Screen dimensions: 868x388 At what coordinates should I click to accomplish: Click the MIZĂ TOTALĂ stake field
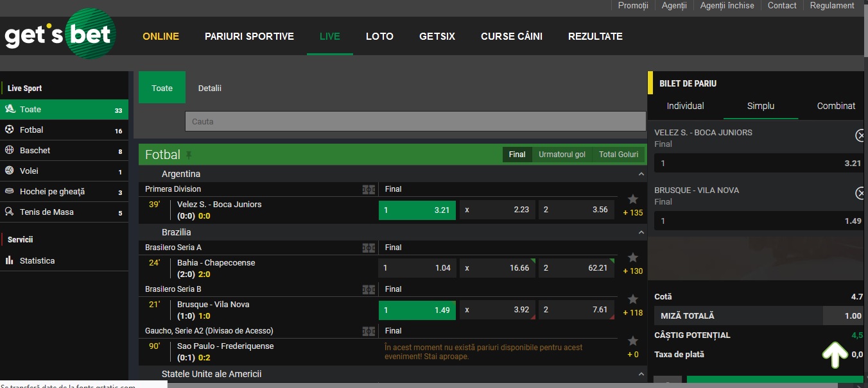843,316
